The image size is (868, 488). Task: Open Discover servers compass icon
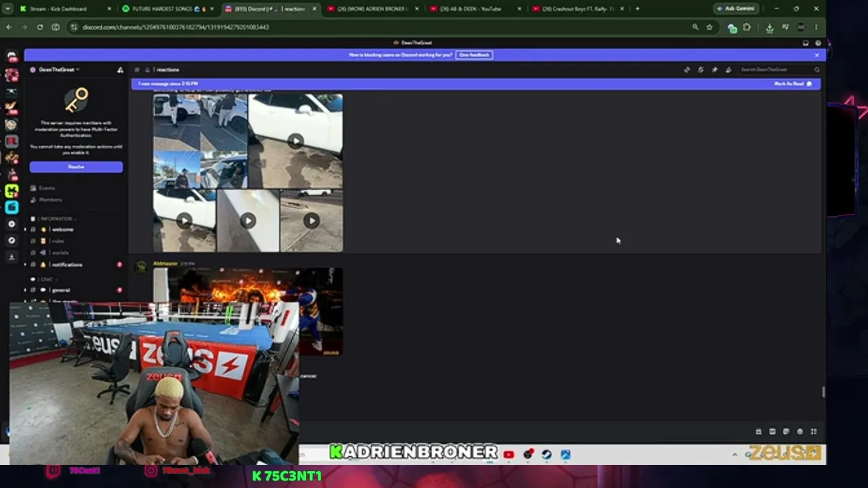pos(12,241)
